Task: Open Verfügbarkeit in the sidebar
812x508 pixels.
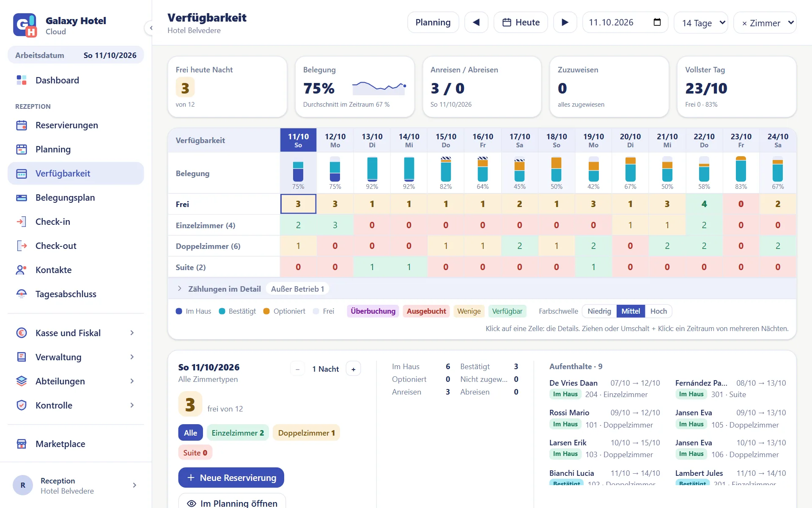Action: pos(76,173)
